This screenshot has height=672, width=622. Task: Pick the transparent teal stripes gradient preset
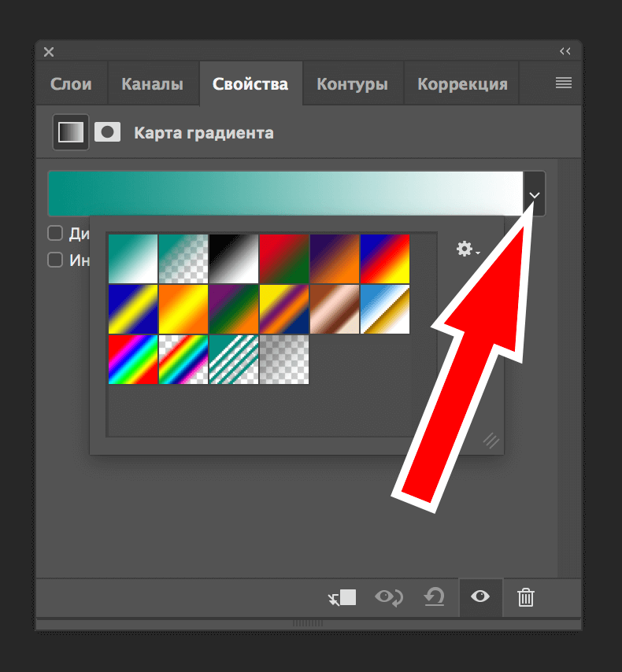(234, 360)
